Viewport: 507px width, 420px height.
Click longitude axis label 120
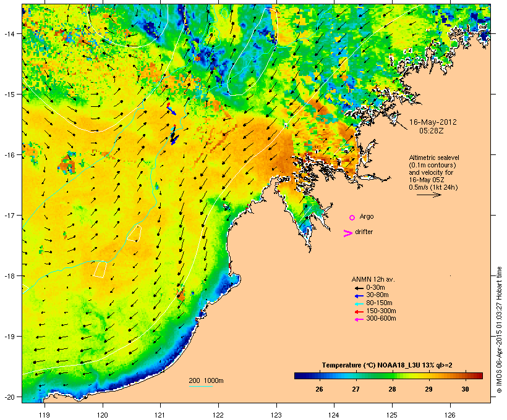click(x=103, y=415)
